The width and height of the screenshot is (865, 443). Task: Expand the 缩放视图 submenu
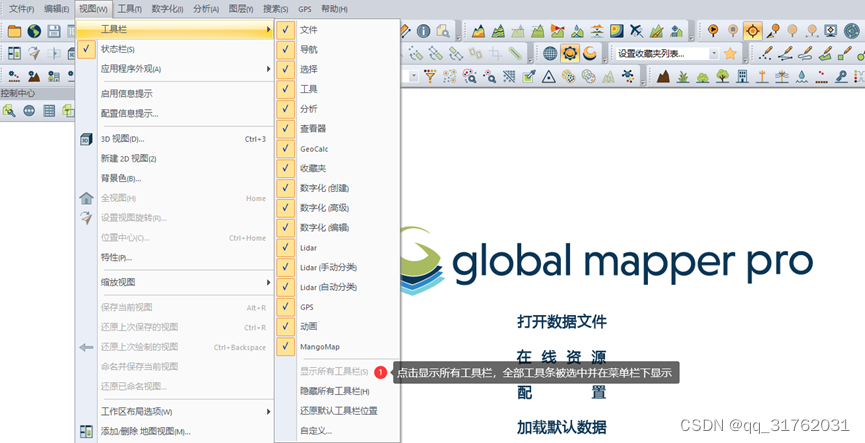pyautogui.click(x=174, y=282)
